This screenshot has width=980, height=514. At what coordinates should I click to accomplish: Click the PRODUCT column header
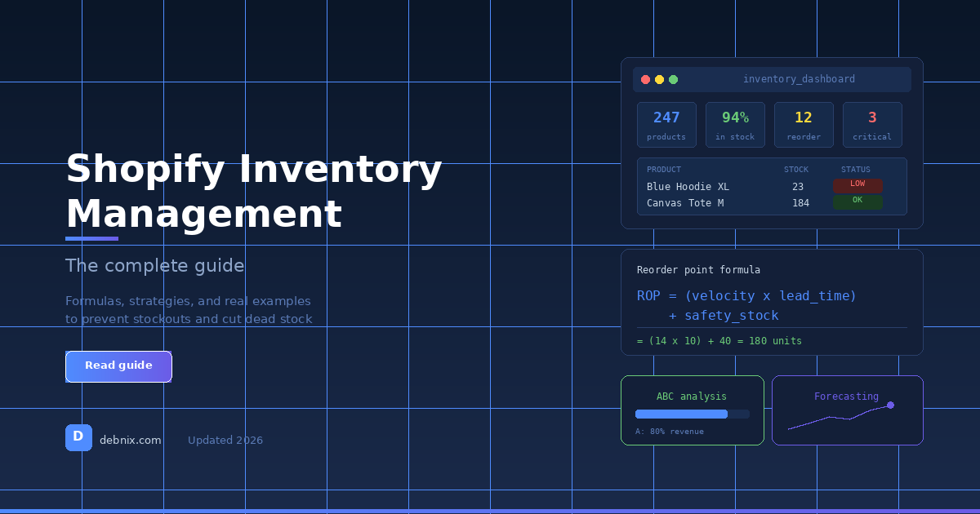click(x=664, y=170)
